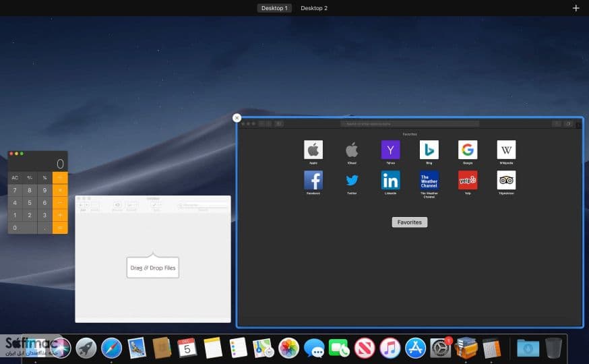
Task: Click the divide key in Calculator
Action: tap(60, 178)
